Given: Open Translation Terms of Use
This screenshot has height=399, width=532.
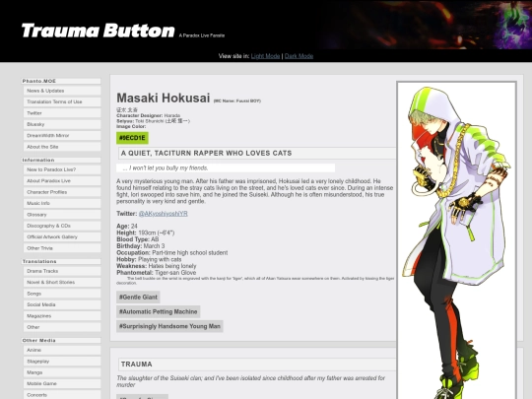Looking at the screenshot, I should tap(62, 101).
